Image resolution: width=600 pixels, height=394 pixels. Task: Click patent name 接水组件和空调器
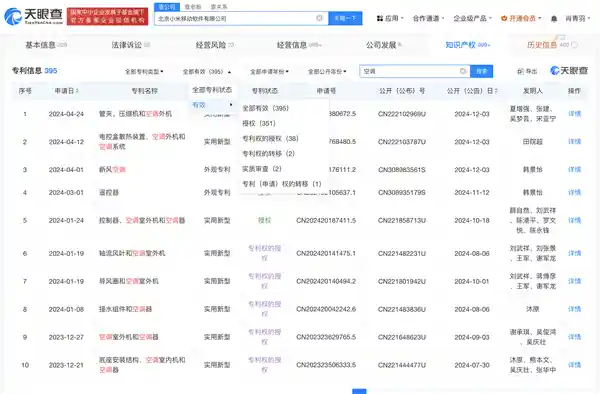[125, 309]
